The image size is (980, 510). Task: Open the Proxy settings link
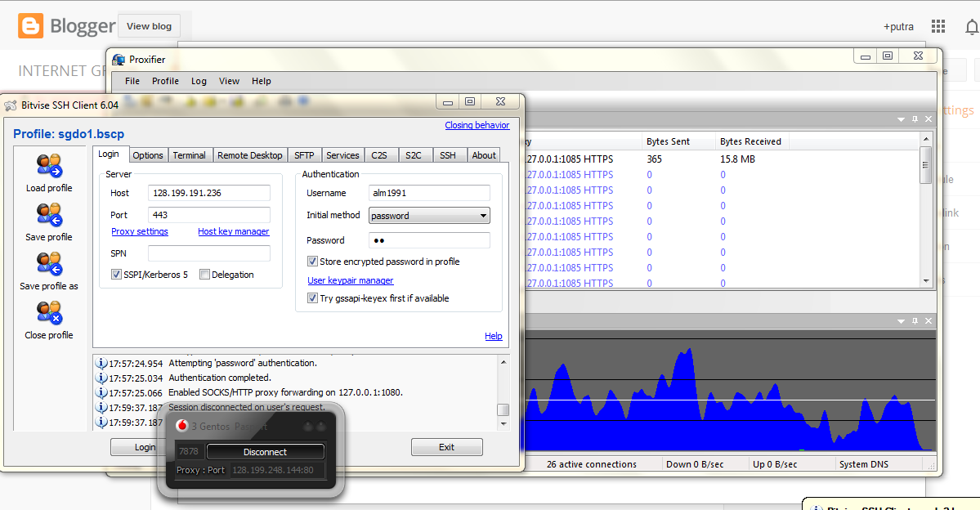140,231
